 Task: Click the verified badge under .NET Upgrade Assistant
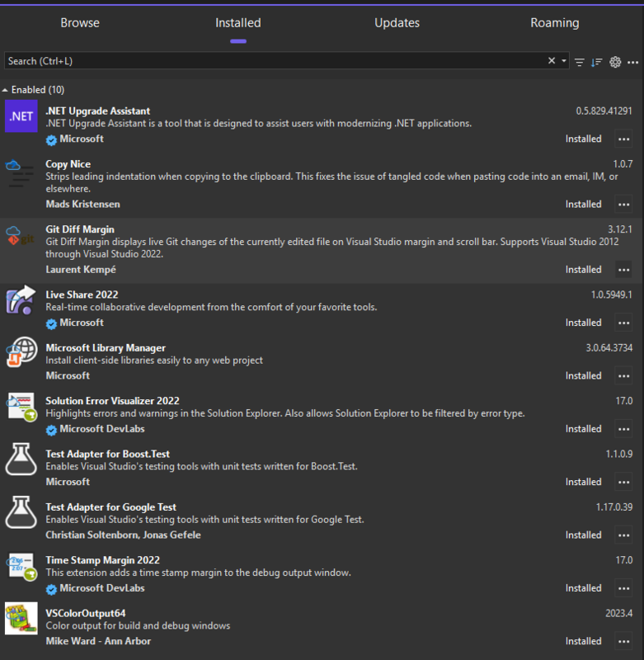[x=51, y=140]
